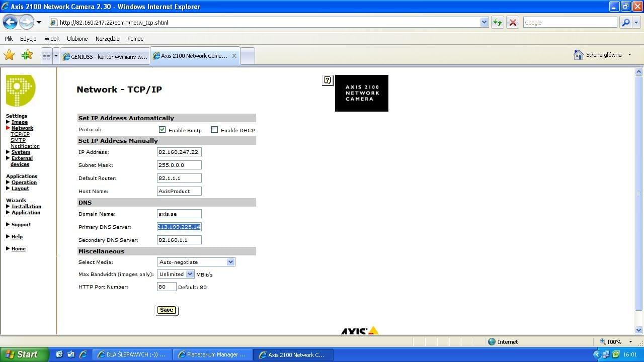Open the Widok menu
The image size is (644, 362).
(x=52, y=39)
